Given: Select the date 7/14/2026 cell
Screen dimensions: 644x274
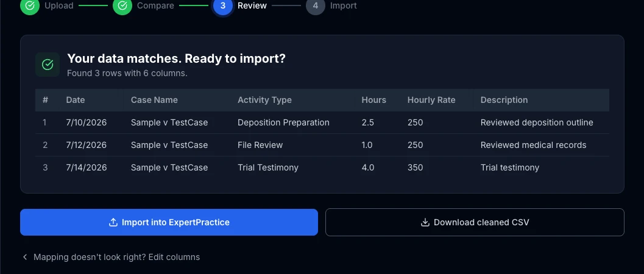Looking at the screenshot, I should point(87,168).
